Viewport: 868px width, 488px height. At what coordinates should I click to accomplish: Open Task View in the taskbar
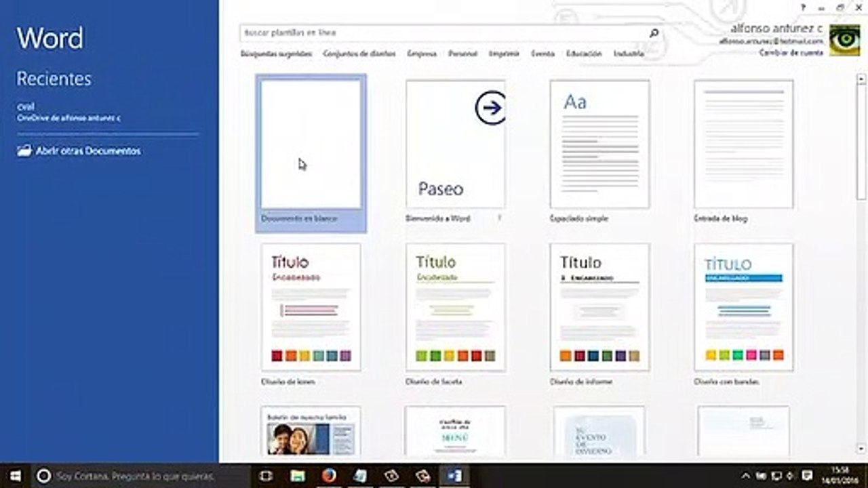[266, 476]
